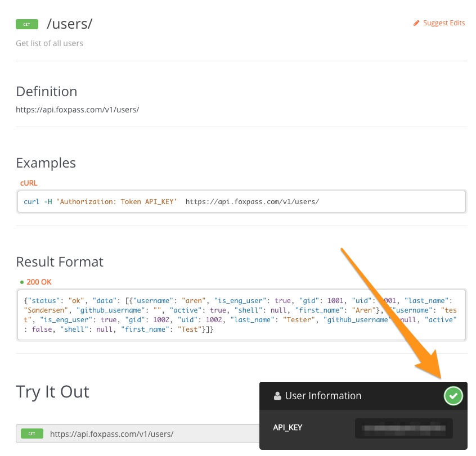Toggle the checkmark confirmation on User Information
Viewport: 476px width, 456px height.
453,396
